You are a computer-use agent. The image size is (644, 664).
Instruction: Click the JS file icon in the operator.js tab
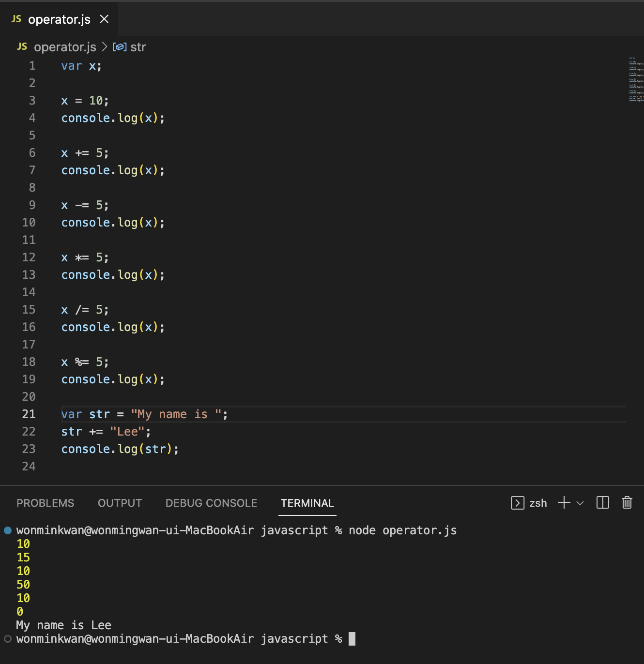16,19
